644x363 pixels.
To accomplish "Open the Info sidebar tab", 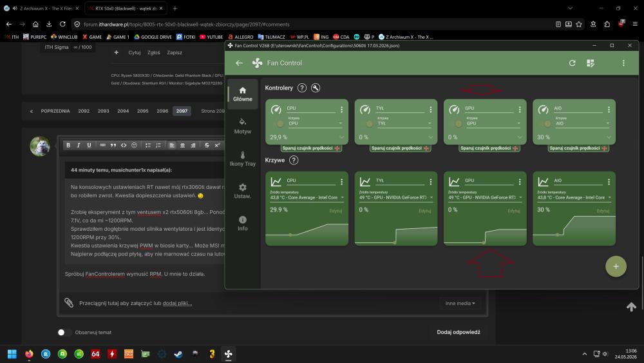I will (x=243, y=223).
